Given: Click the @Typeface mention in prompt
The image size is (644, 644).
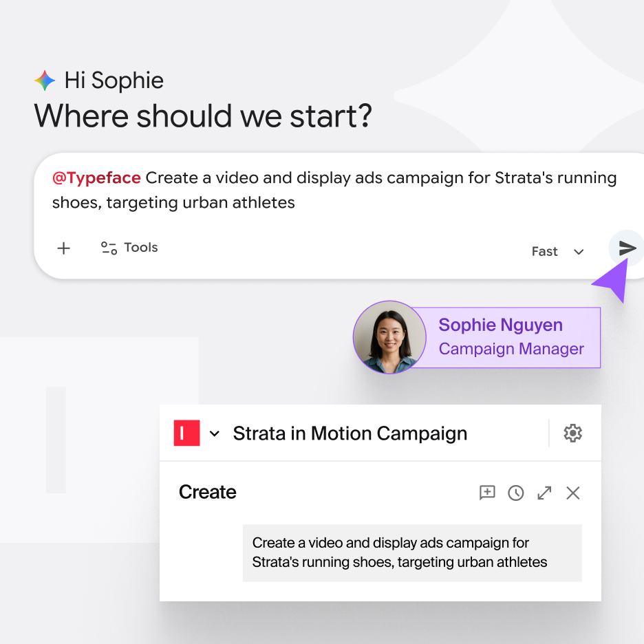Looking at the screenshot, I should 96,178.
